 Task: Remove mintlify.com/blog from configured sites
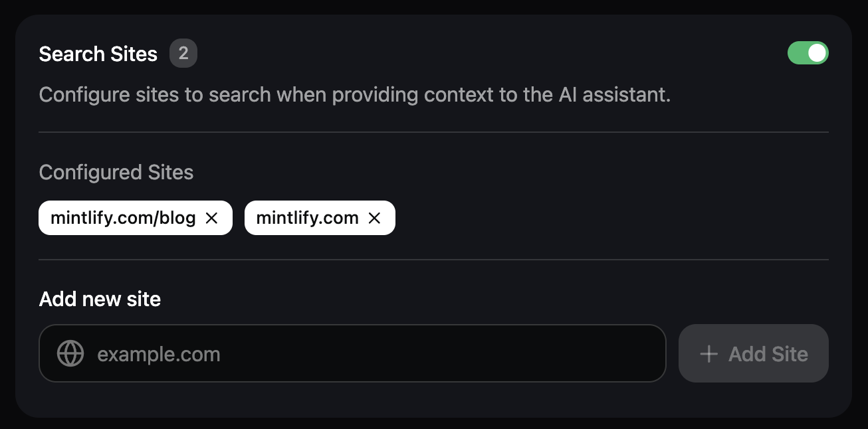[x=211, y=218]
